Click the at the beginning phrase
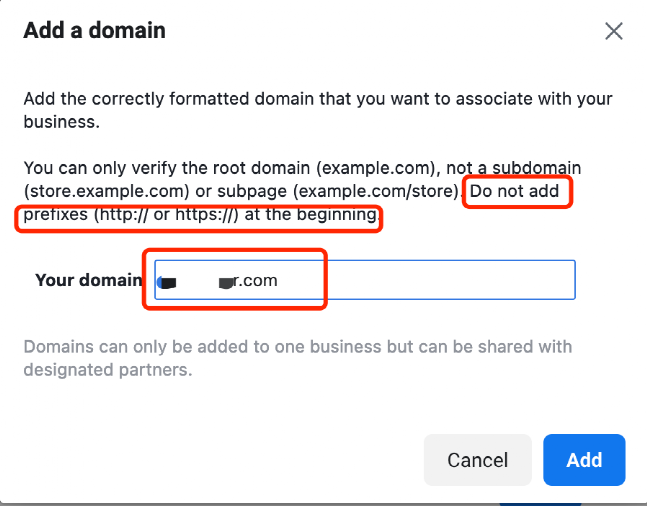This screenshot has width=647, height=506. (x=311, y=214)
